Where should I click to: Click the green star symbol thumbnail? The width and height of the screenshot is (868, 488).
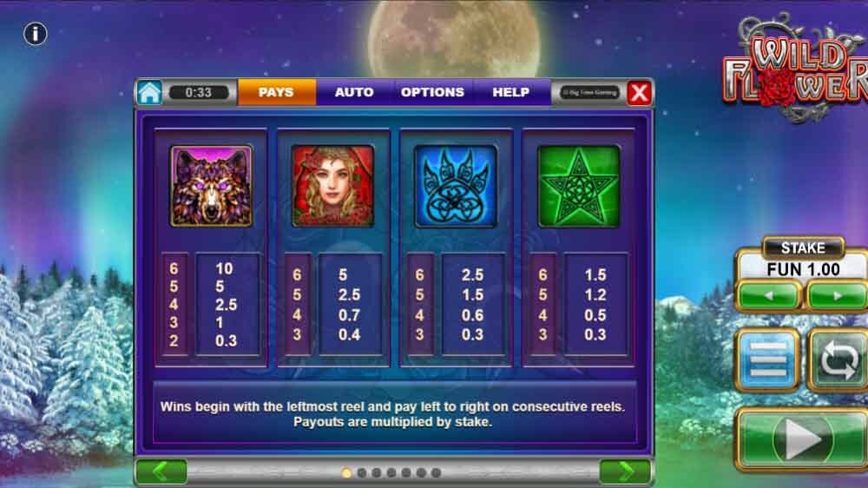(x=578, y=186)
